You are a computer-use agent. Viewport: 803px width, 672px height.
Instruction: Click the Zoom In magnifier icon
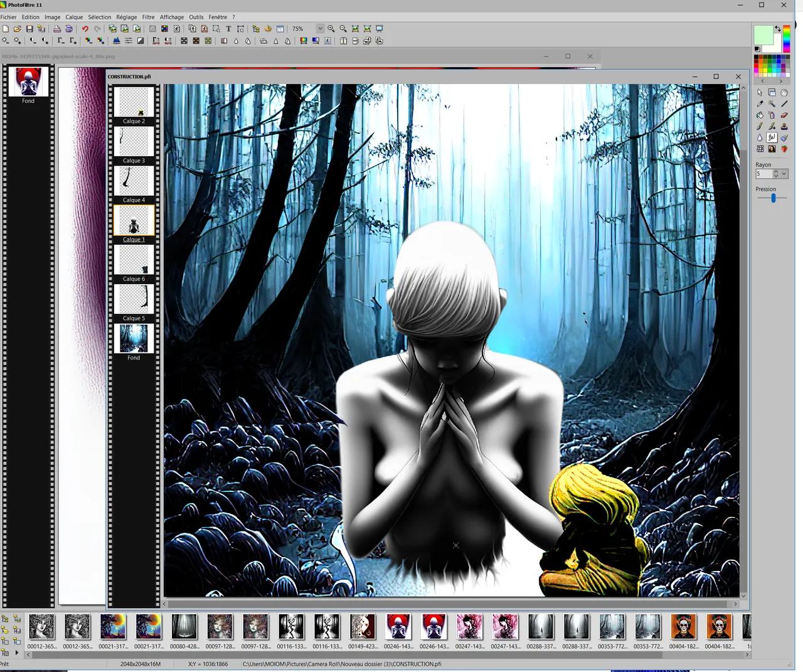point(331,29)
